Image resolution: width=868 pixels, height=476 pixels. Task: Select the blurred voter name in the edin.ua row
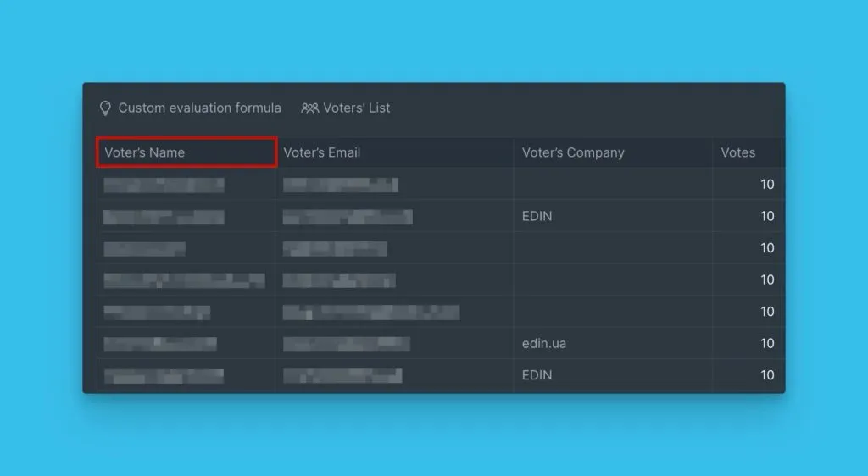pyautogui.click(x=160, y=344)
